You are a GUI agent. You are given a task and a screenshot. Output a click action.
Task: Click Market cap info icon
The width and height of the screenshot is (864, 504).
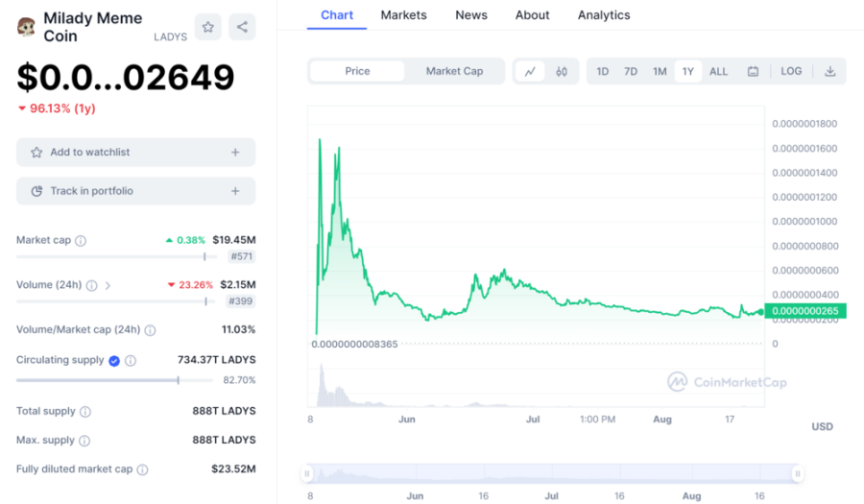click(x=81, y=241)
